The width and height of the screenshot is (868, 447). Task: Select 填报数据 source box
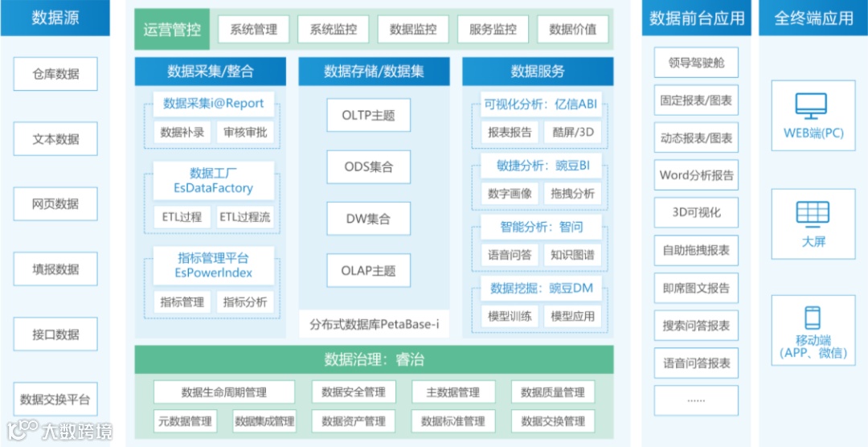coord(55,269)
